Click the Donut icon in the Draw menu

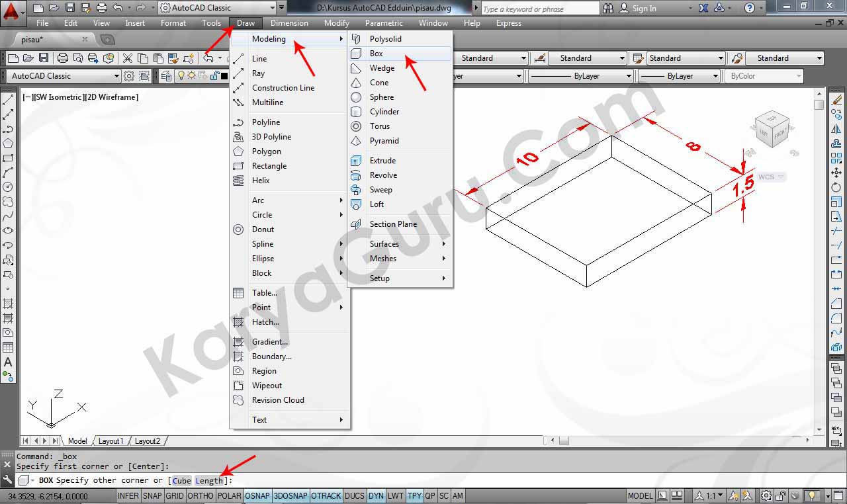(x=238, y=230)
